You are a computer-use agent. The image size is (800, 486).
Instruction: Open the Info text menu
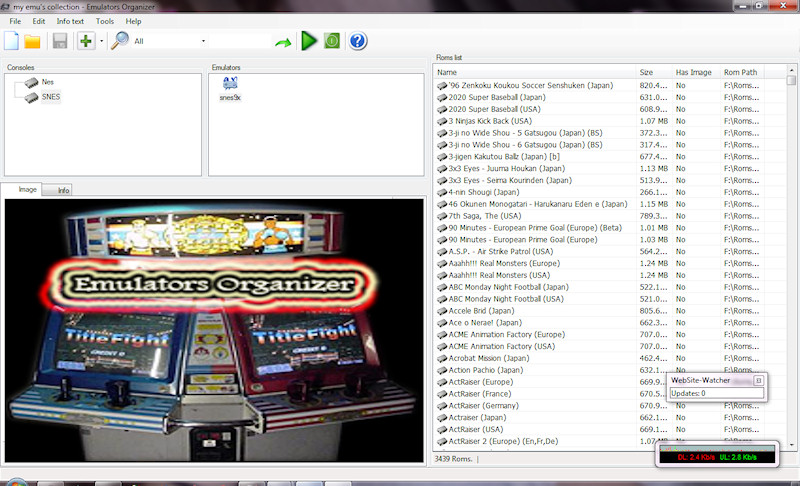pos(70,21)
